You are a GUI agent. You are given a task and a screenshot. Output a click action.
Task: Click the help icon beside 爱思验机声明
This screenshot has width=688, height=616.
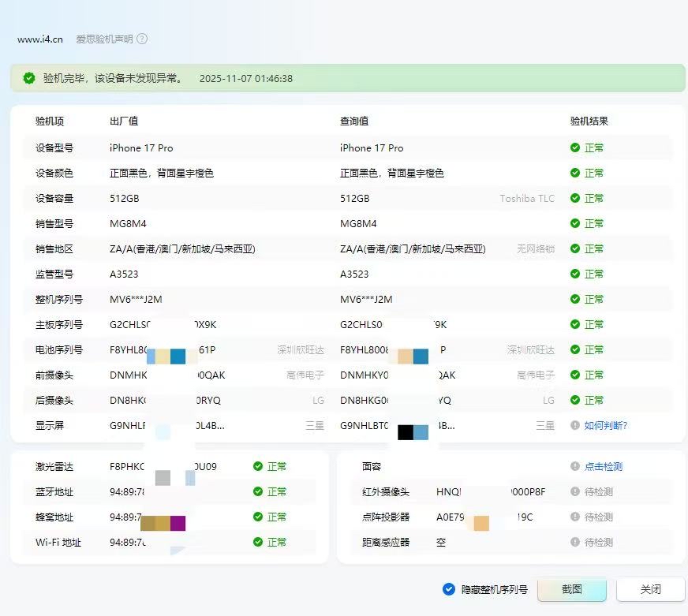pos(142,39)
